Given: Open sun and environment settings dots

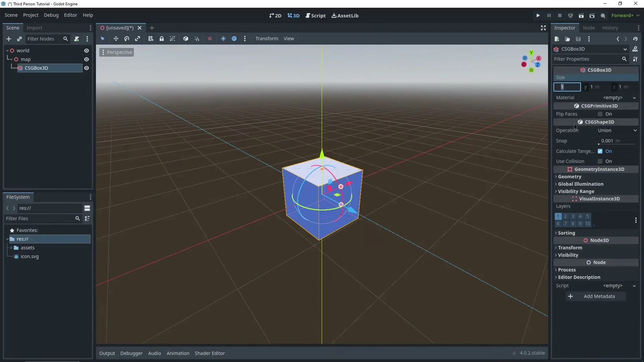Looking at the screenshot, I should [245, 39].
